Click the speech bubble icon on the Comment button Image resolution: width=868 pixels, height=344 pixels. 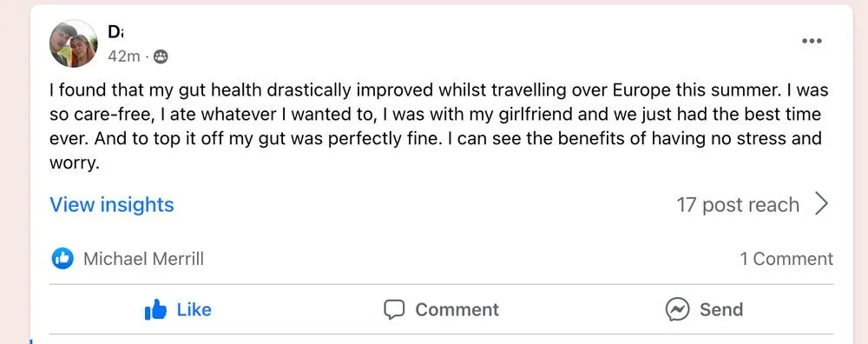point(394,309)
